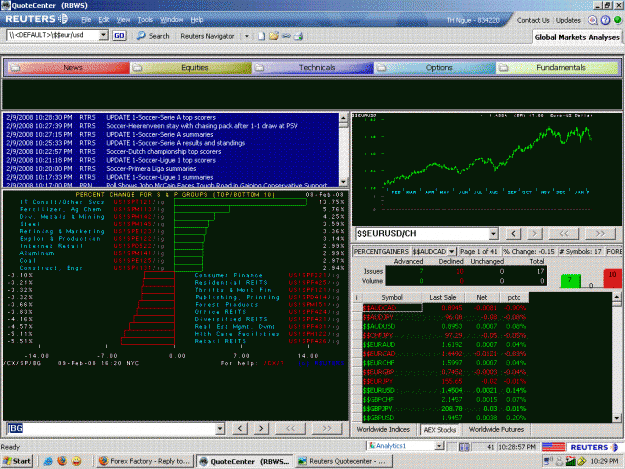This screenshot has width=625, height=469.
Task: Click the open folder toolbar icon
Action: (274, 36)
